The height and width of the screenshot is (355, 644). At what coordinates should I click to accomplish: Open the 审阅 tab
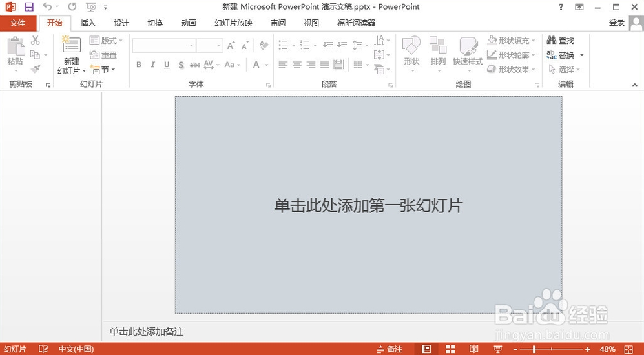pyautogui.click(x=278, y=23)
